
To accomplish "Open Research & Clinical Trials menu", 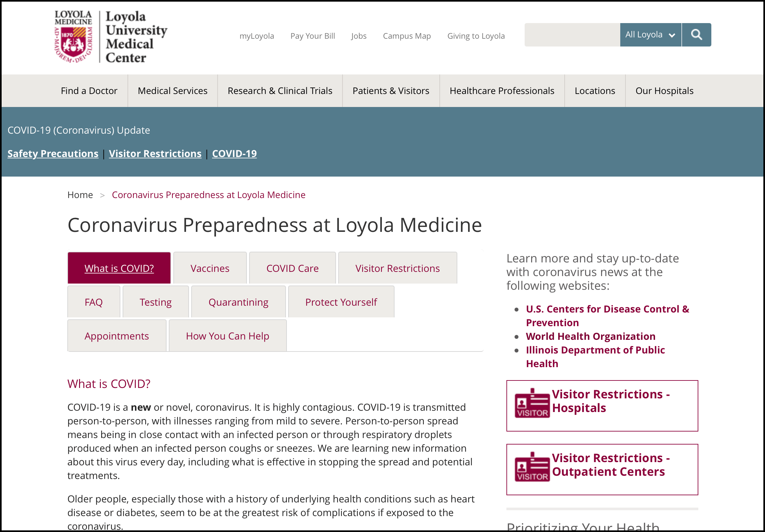I will point(280,91).
